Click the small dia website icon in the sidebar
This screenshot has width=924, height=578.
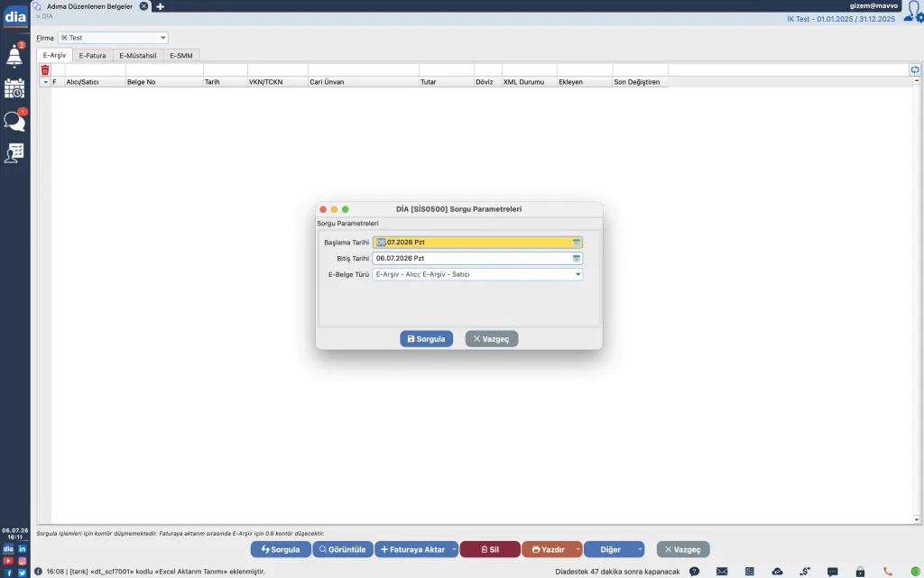click(8, 548)
